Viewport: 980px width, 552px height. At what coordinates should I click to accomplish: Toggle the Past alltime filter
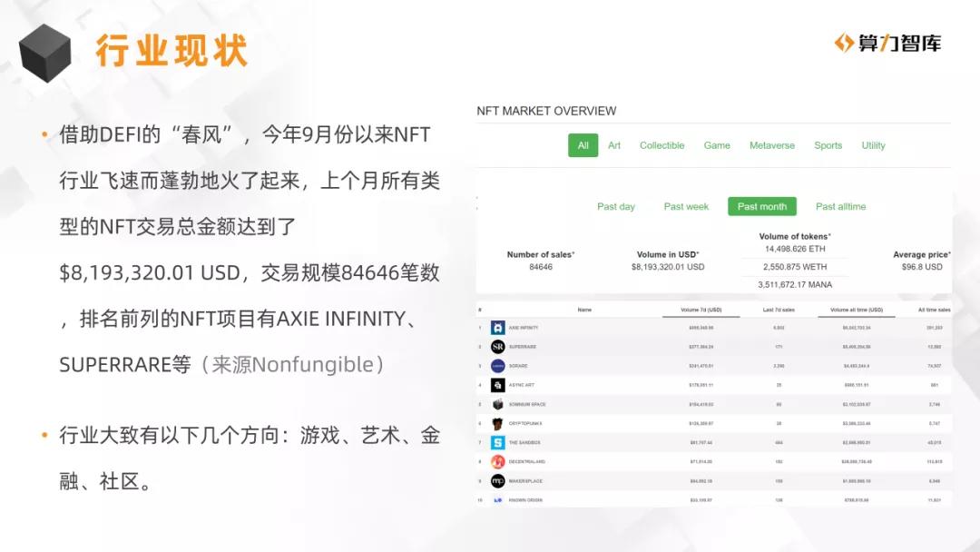point(841,205)
